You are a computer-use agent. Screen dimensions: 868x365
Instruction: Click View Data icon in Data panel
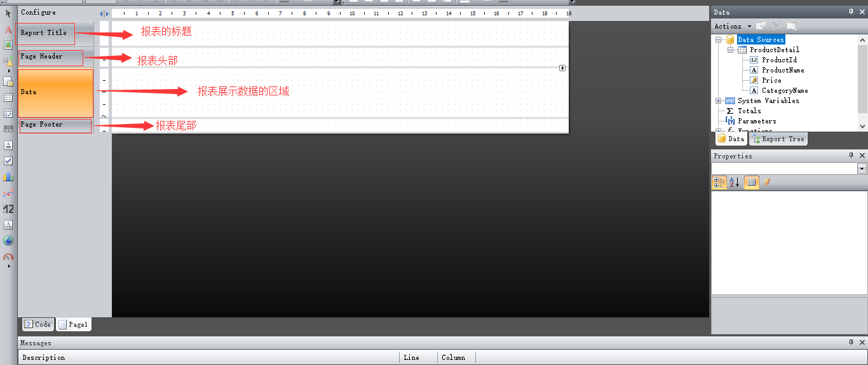pos(791,26)
